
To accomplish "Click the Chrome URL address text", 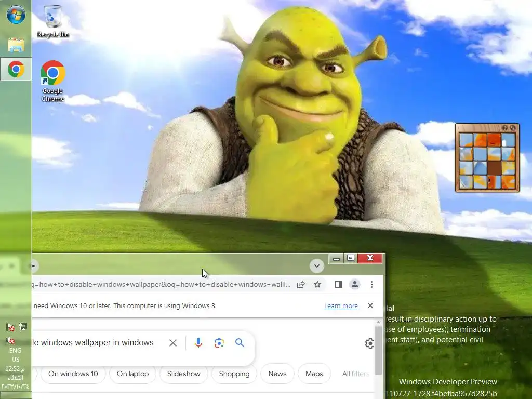I will click(x=162, y=284).
